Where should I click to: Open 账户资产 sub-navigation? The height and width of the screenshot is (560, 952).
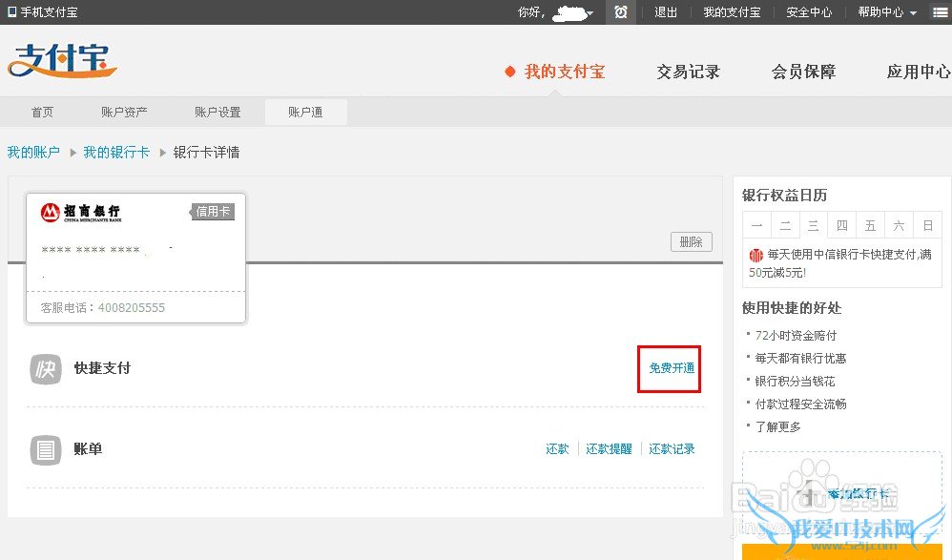click(124, 112)
